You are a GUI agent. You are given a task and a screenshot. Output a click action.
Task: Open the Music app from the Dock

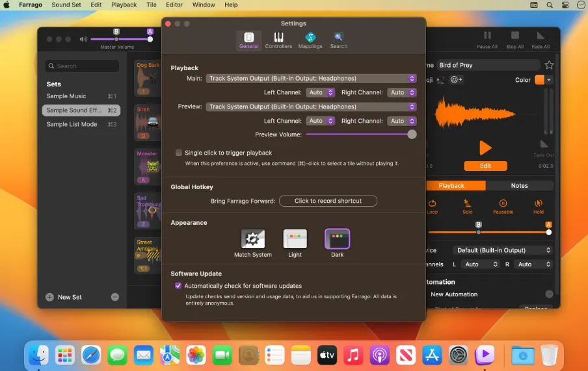(x=353, y=355)
